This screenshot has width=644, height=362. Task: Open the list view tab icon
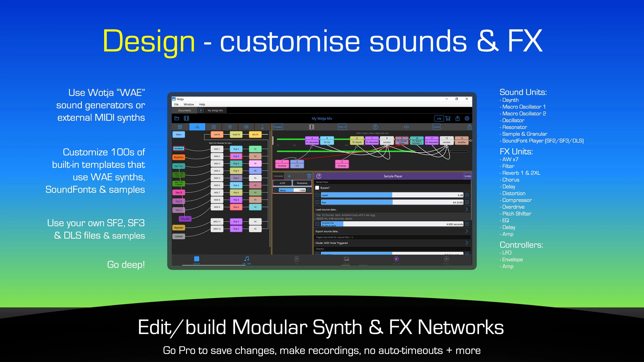pos(246,127)
